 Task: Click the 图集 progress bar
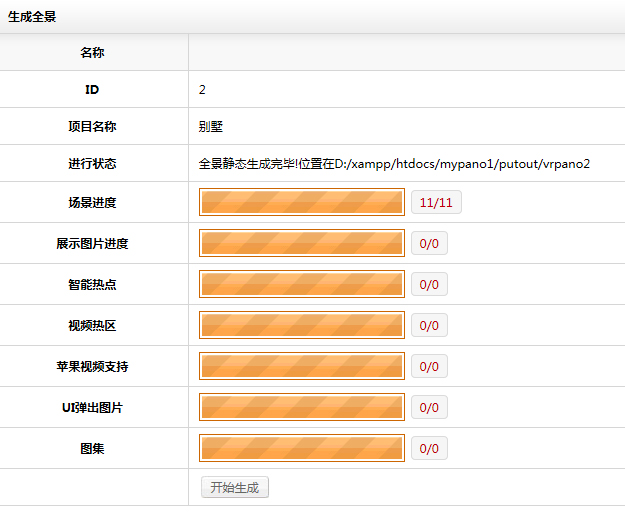[x=302, y=449]
